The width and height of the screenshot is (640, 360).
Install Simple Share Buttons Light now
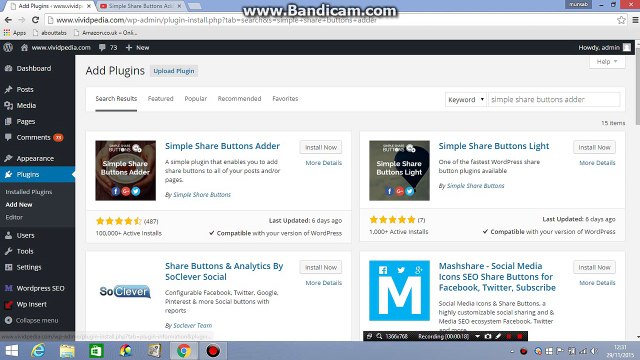click(594, 147)
